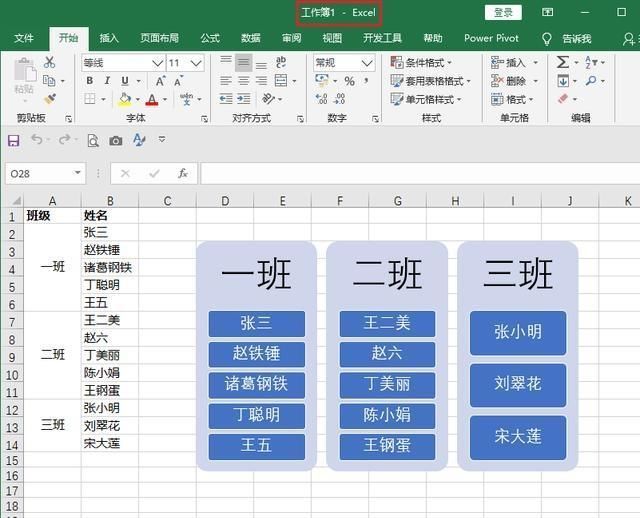Click the wrap text icon

pos(281,62)
